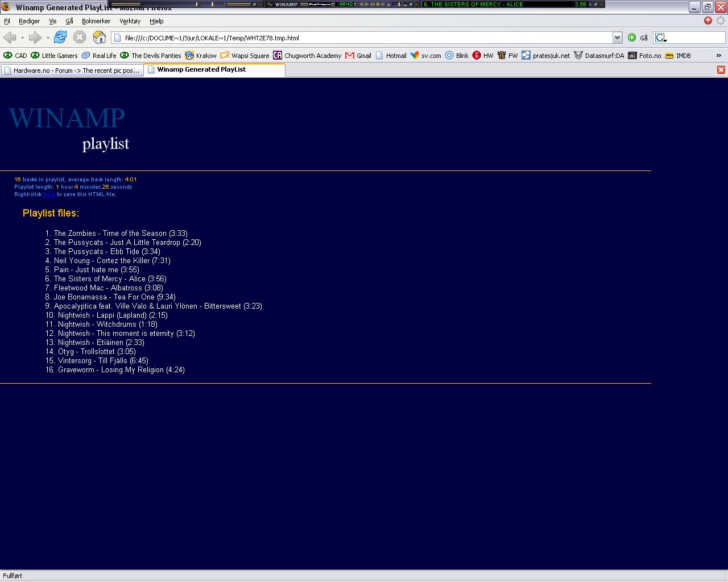
Task: Click track 'The Pussycats - Just A Little Teardrop'
Action: click(x=127, y=243)
